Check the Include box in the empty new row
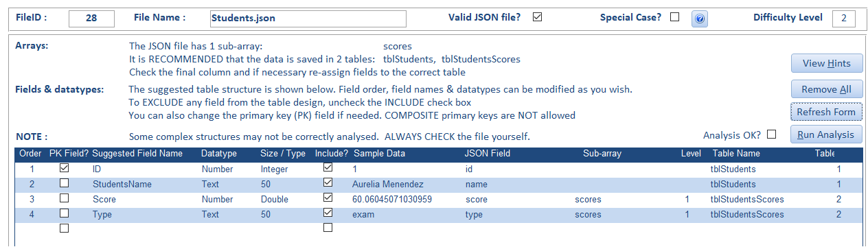 point(328,228)
